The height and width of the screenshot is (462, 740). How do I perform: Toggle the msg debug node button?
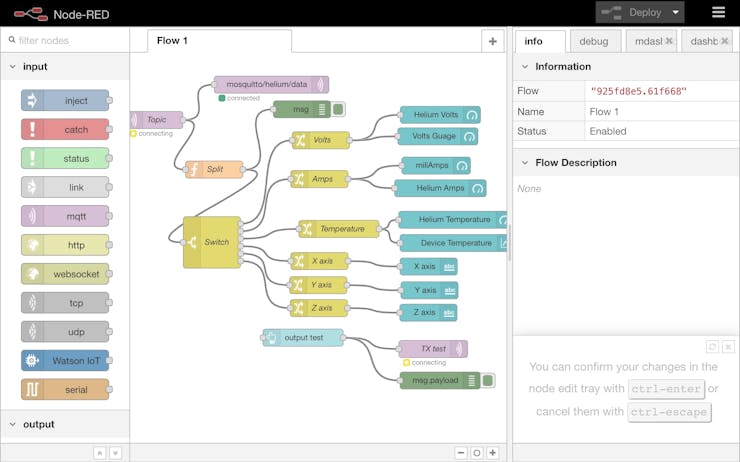coord(338,109)
